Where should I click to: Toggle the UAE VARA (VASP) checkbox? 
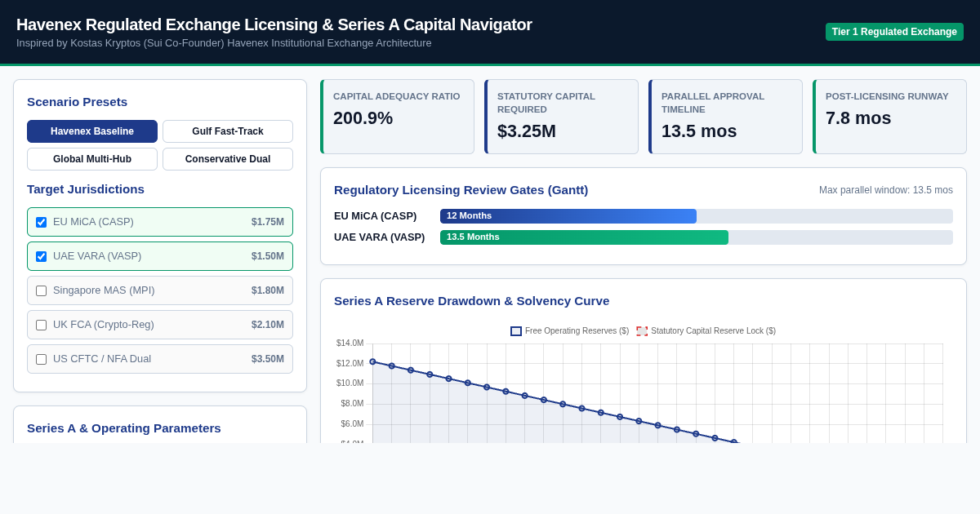41,256
